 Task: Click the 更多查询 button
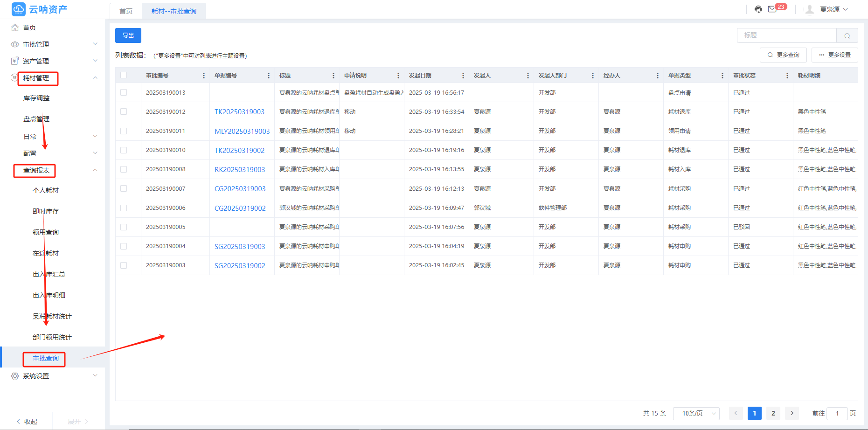tap(784, 55)
